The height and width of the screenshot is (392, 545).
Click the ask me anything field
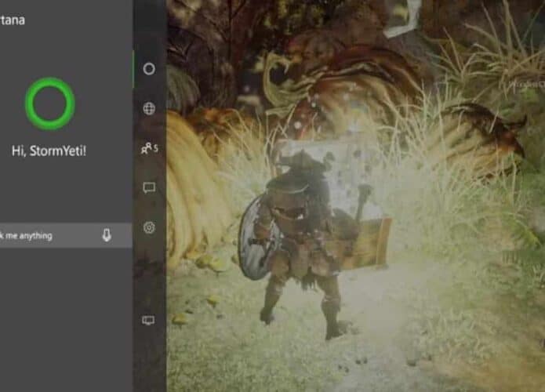66,236
